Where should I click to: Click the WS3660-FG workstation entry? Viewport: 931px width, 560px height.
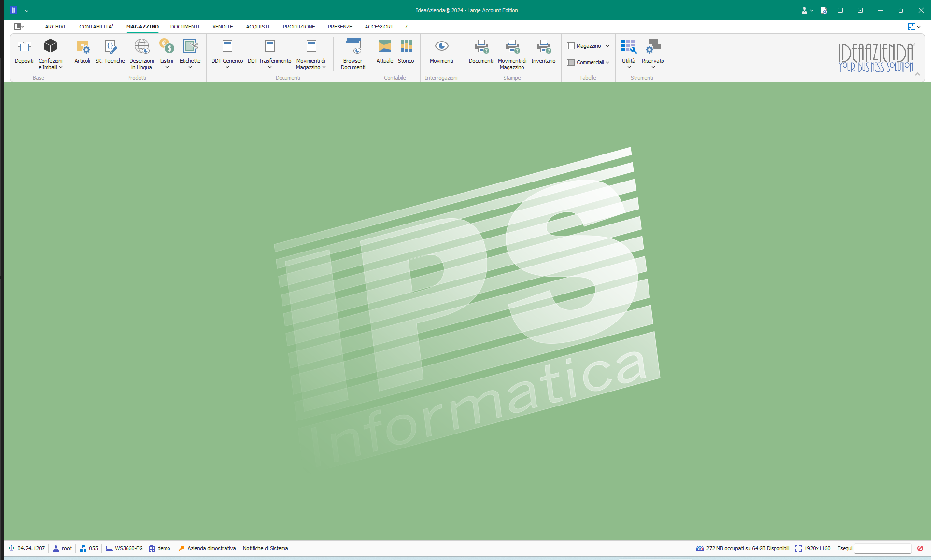pyautogui.click(x=124, y=548)
